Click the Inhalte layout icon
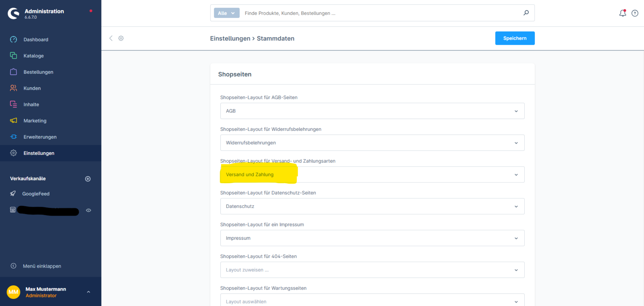The image size is (644, 306). (13, 104)
